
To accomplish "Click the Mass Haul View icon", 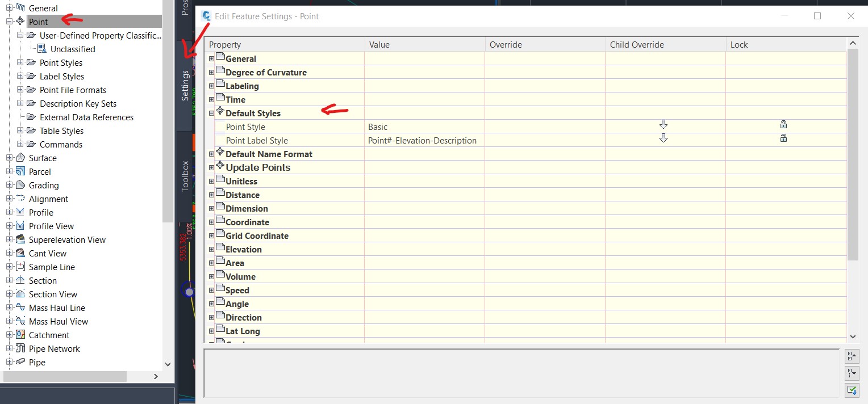I will [x=22, y=321].
